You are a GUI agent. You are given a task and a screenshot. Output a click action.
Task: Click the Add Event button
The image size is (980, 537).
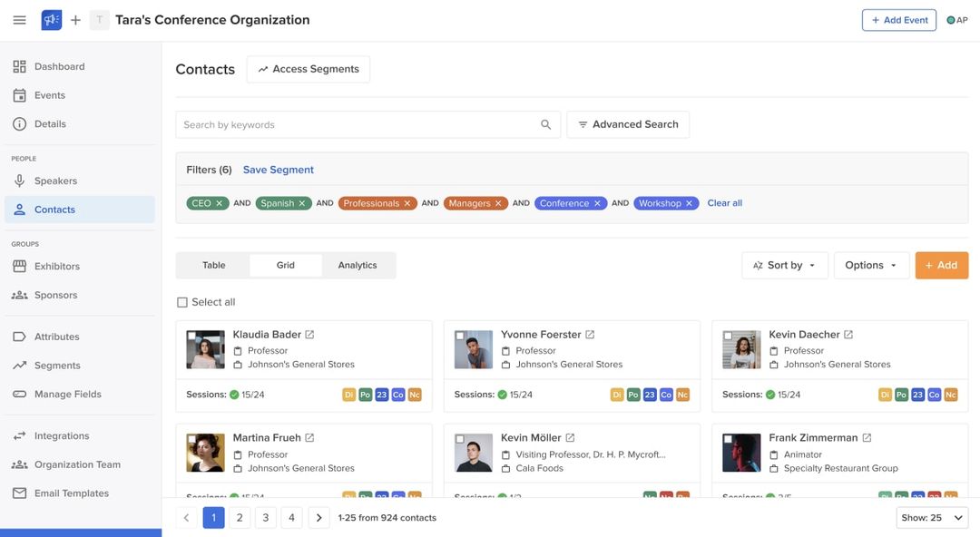pyautogui.click(x=898, y=17)
